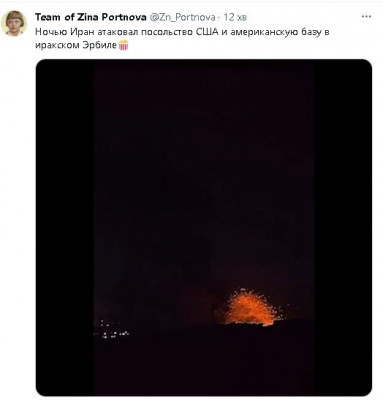Click the Zina Portnova profile avatar
This screenshot has width=383, height=400.
point(14,23)
